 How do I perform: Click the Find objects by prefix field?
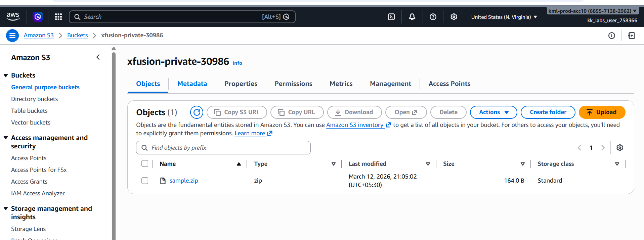[x=223, y=148]
